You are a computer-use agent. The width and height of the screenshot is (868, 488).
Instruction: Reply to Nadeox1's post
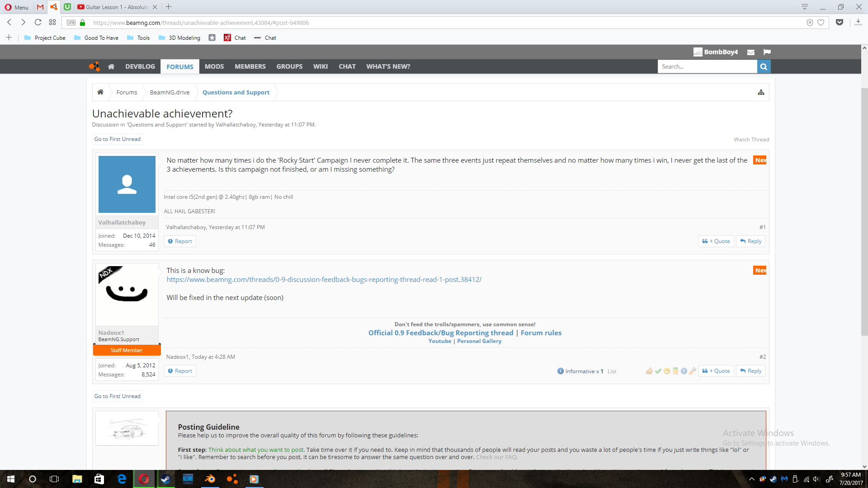point(750,371)
